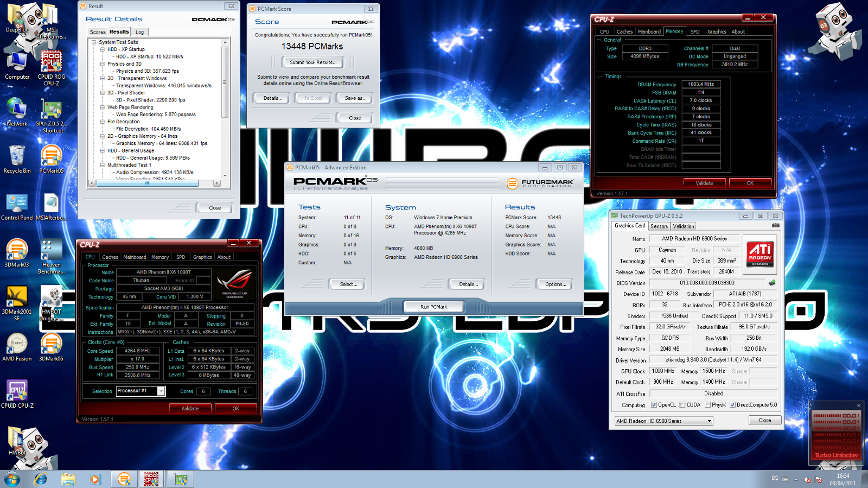Open Caches tab in bottom CPU-Z window
This screenshot has height=488, width=868.
[x=110, y=257]
